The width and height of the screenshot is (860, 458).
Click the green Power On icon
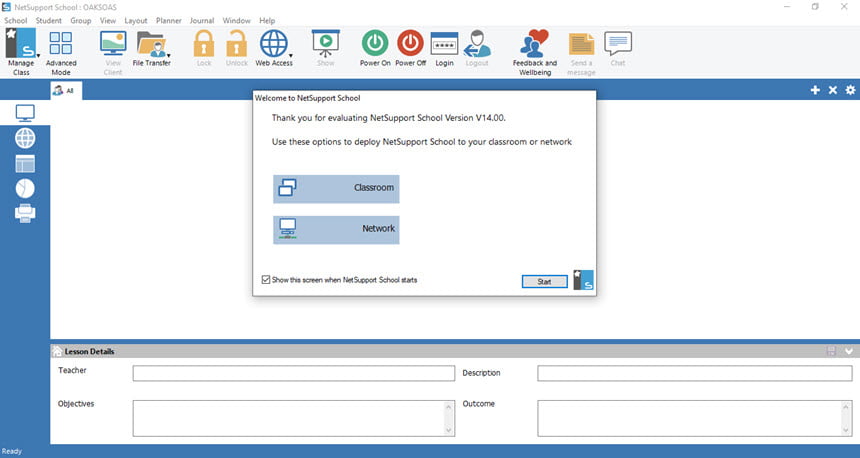pyautogui.click(x=375, y=43)
